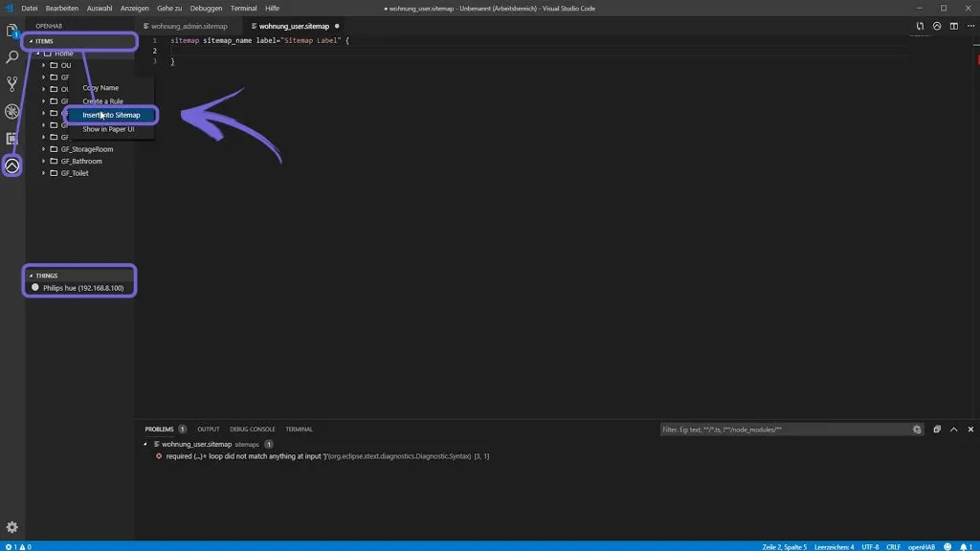
Task: Open the Explorer view in activity bar
Action: [11, 31]
